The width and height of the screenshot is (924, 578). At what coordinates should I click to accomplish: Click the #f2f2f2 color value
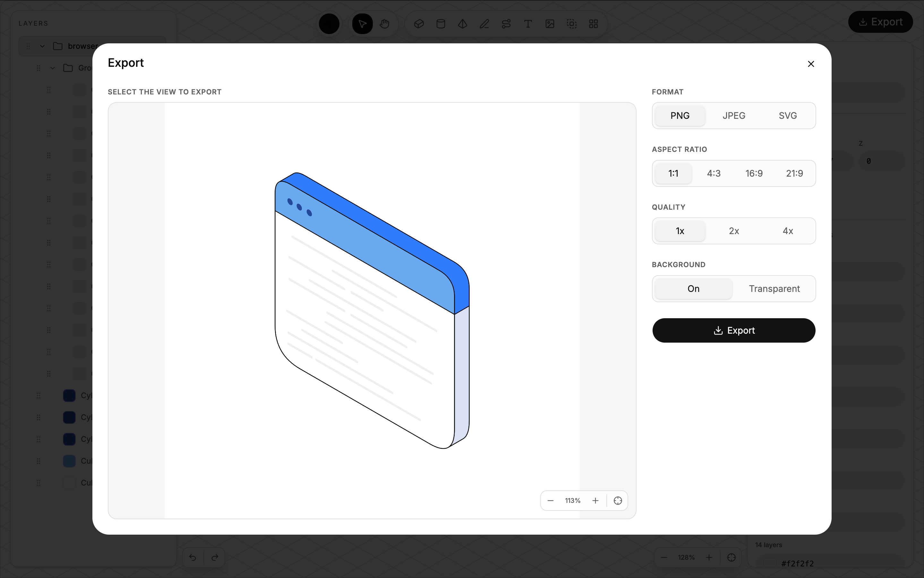pyautogui.click(x=798, y=564)
